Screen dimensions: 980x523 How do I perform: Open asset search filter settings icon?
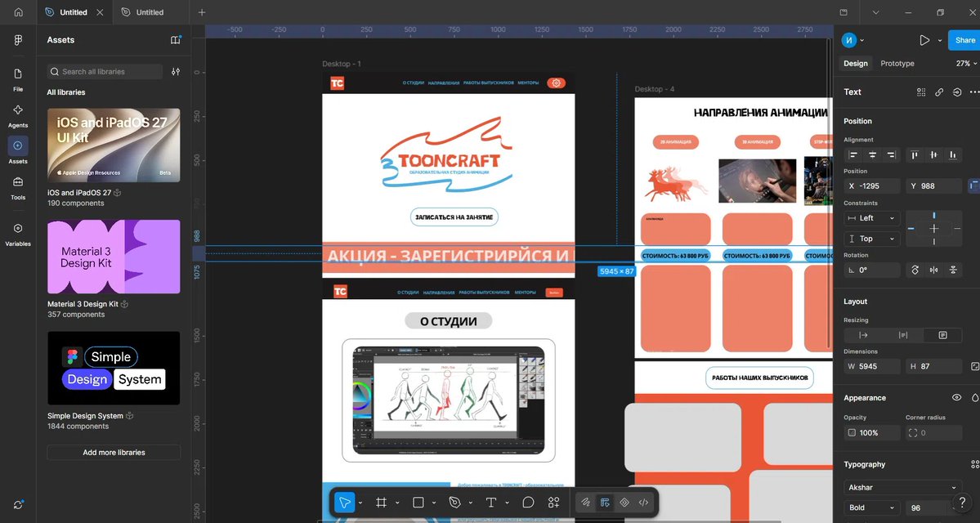click(x=176, y=72)
